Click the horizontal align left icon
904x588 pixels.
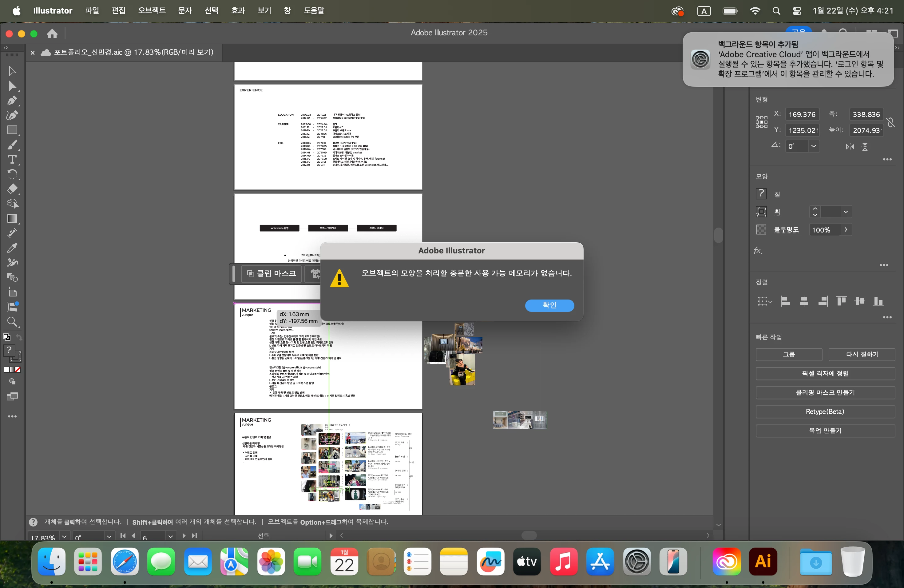[x=785, y=302]
